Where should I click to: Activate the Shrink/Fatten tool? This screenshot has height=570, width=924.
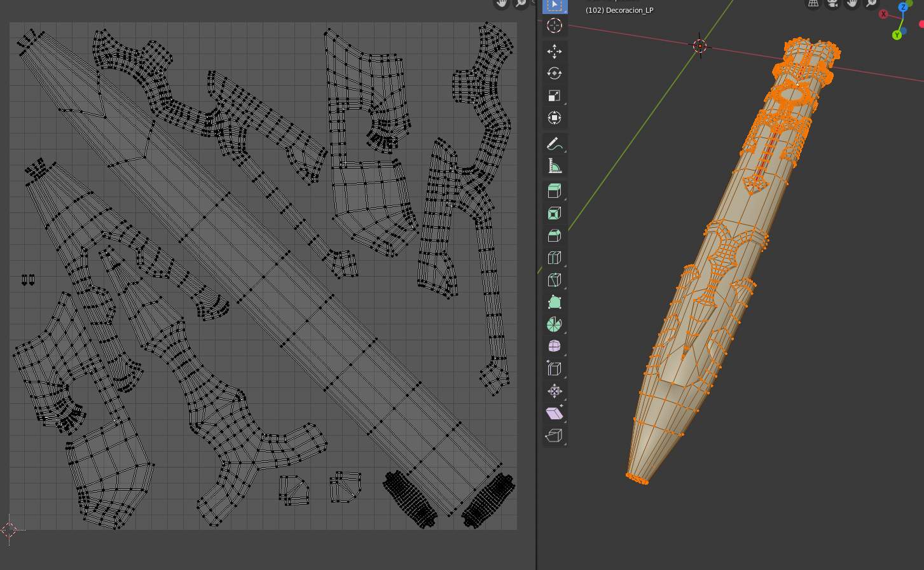(555, 391)
